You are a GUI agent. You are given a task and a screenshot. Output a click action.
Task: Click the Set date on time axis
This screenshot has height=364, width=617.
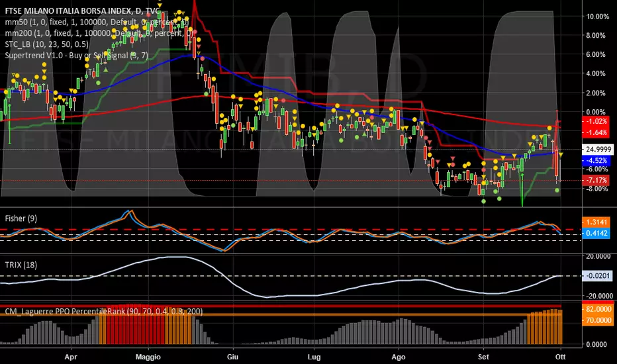(483, 357)
